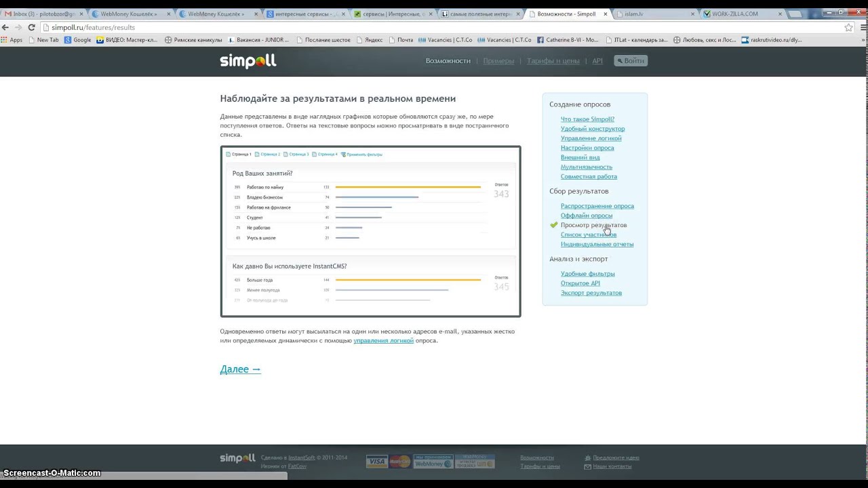Click the InstantSoft footer link
This screenshot has width=868, height=488.
click(x=302, y=457)
